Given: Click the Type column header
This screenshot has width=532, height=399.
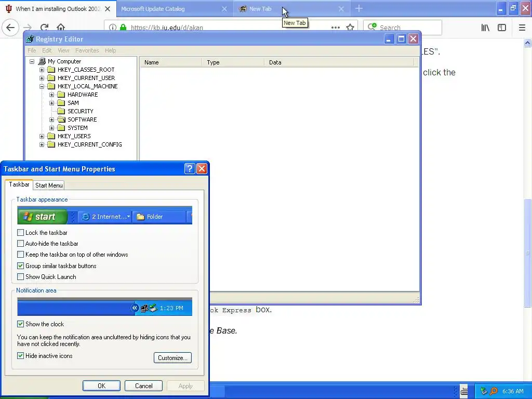Looking at the screenshot, I should 233,62.
